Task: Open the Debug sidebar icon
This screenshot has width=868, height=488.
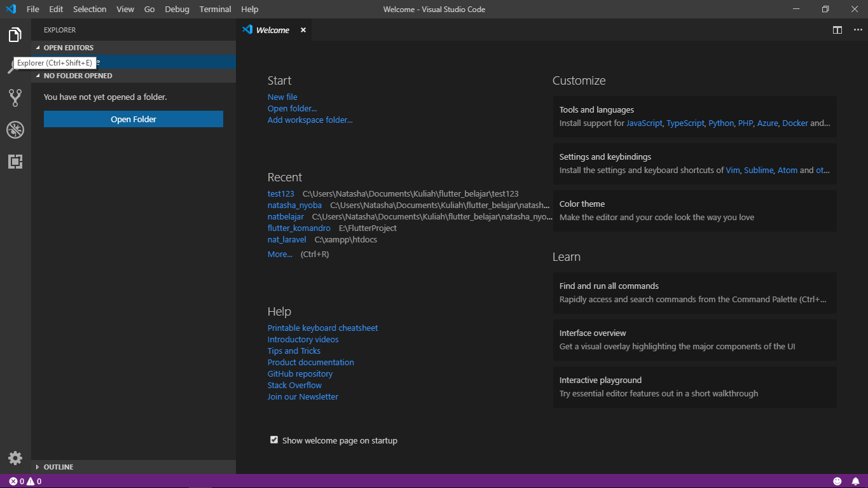Action: click(15, 129)
